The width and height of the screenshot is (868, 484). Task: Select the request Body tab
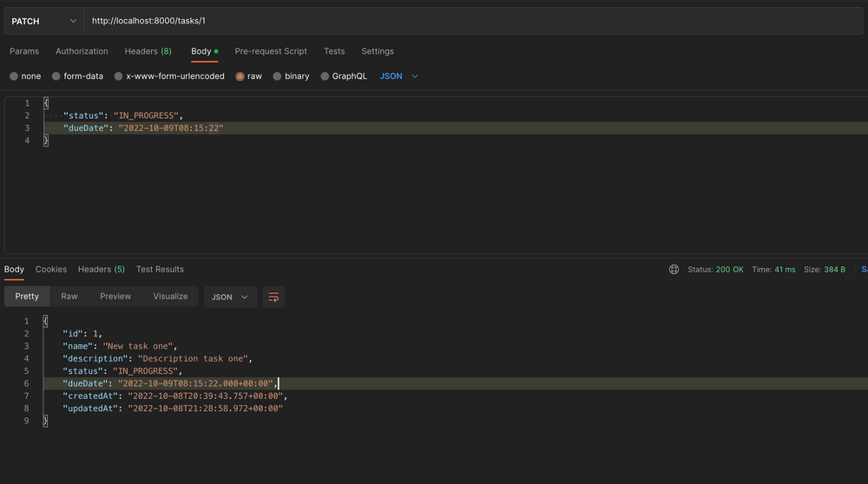[204, 51]
